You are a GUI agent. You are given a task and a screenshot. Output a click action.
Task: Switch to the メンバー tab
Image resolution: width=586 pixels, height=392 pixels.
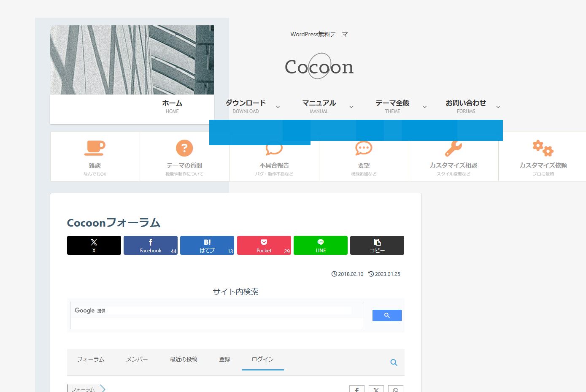[137, 359]
